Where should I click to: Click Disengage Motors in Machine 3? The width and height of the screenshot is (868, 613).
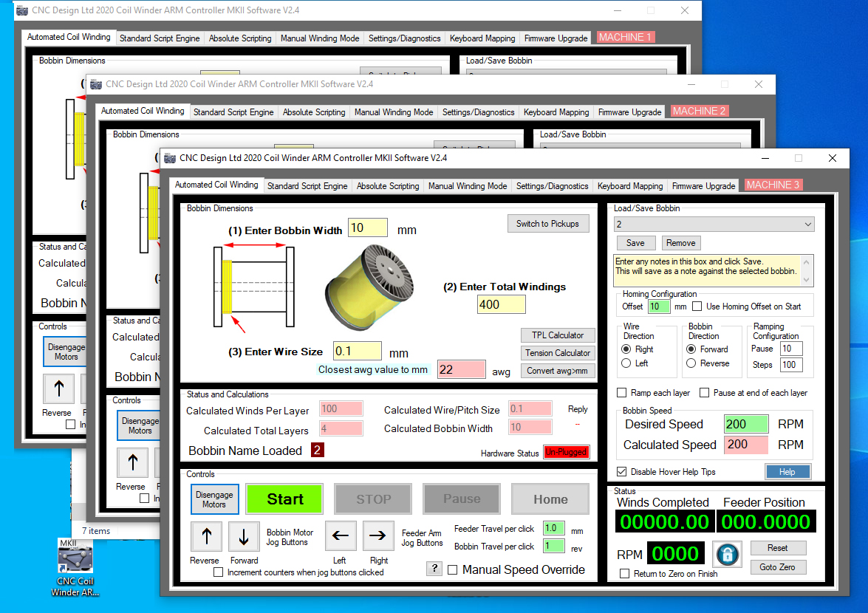click(x=214, y=499)
